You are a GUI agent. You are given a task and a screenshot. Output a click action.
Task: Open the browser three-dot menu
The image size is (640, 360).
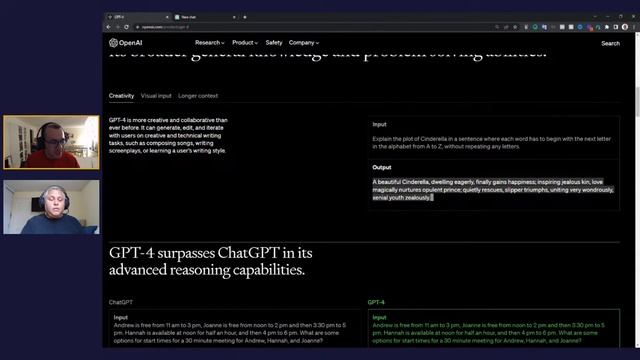tap(634, 27)
